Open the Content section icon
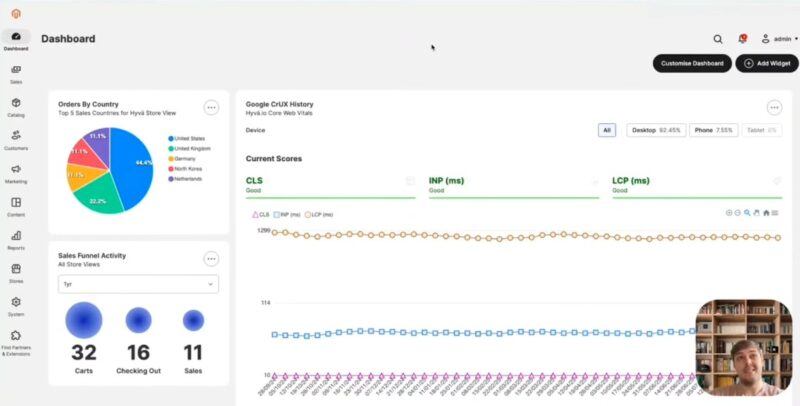The width and height of the screenshot is (800, 406). click(16, 205)
